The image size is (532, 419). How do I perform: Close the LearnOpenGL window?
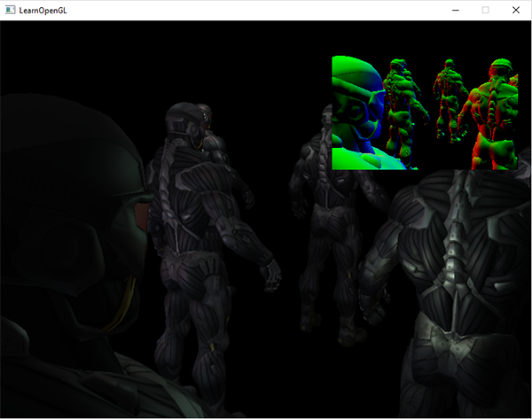pyautogui.click(x=515, y=10)
